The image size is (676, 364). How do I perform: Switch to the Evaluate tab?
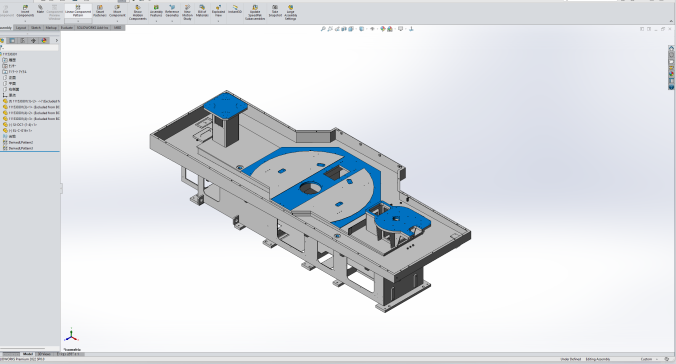coord(66,28)
